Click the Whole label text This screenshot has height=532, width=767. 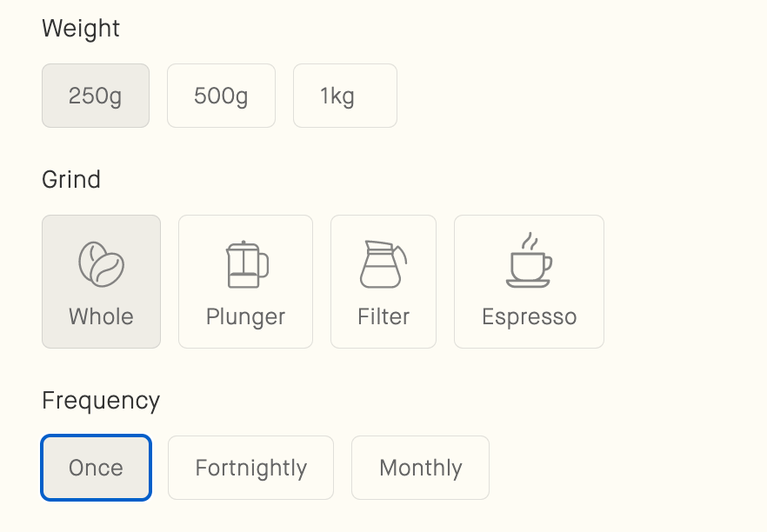[101, 316]
